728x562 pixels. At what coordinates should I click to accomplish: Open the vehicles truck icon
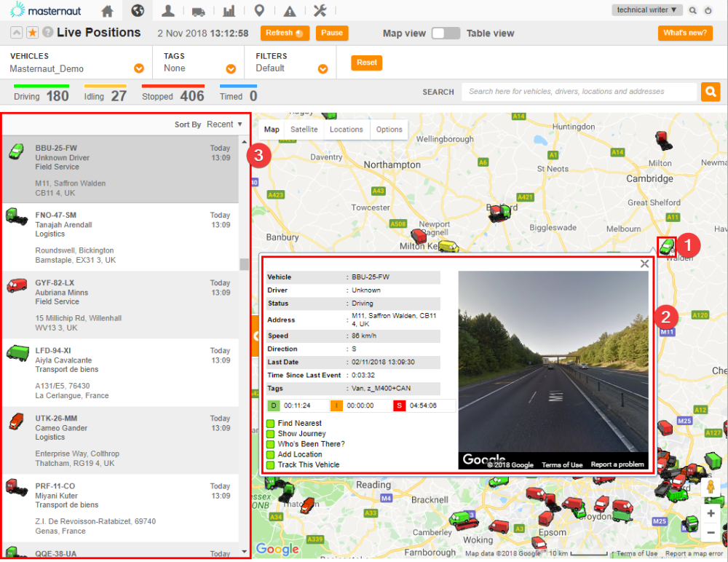[198, 11]
